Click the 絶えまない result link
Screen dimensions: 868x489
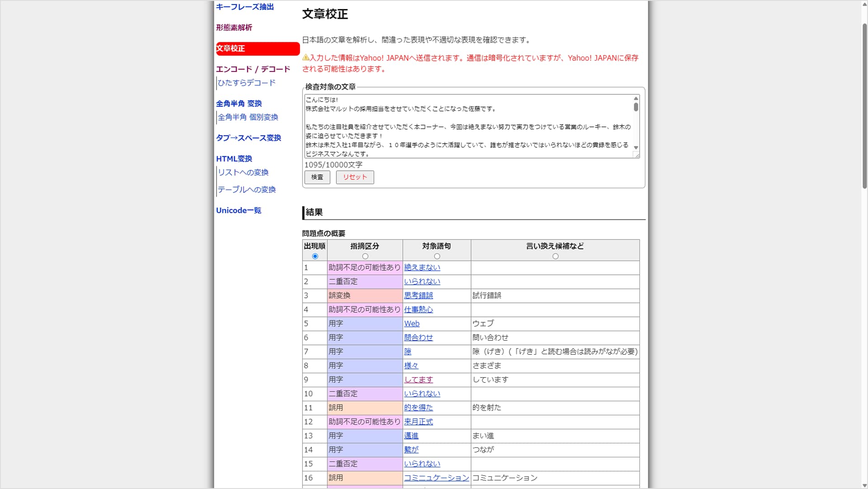(x=422, y=268)
